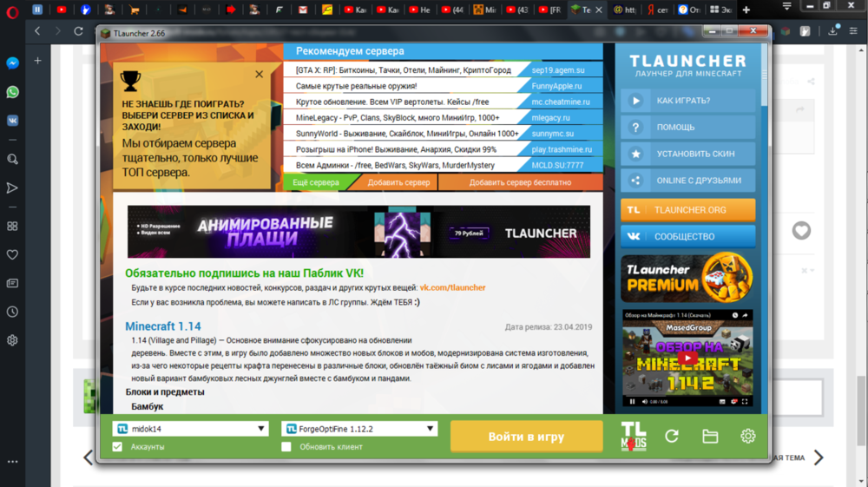The height and width of the screenshot is (487, 868).
Task: Close the yellow server tip notice
Action: (259, 74)
